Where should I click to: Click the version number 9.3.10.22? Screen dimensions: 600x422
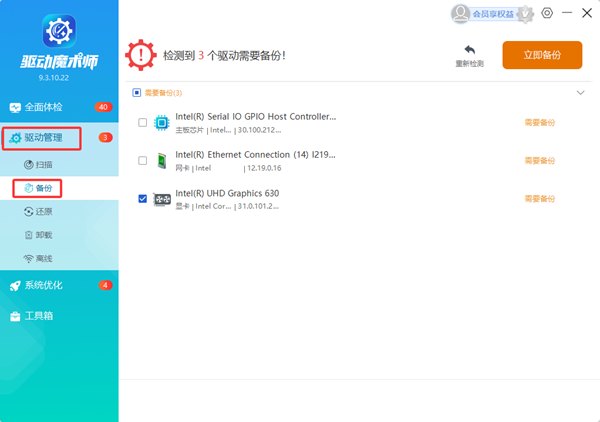coord(54,78)
